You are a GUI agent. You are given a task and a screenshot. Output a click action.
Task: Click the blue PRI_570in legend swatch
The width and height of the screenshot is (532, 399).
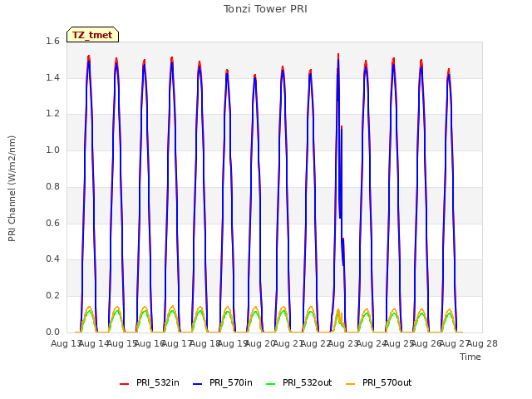tap(198, 384)
